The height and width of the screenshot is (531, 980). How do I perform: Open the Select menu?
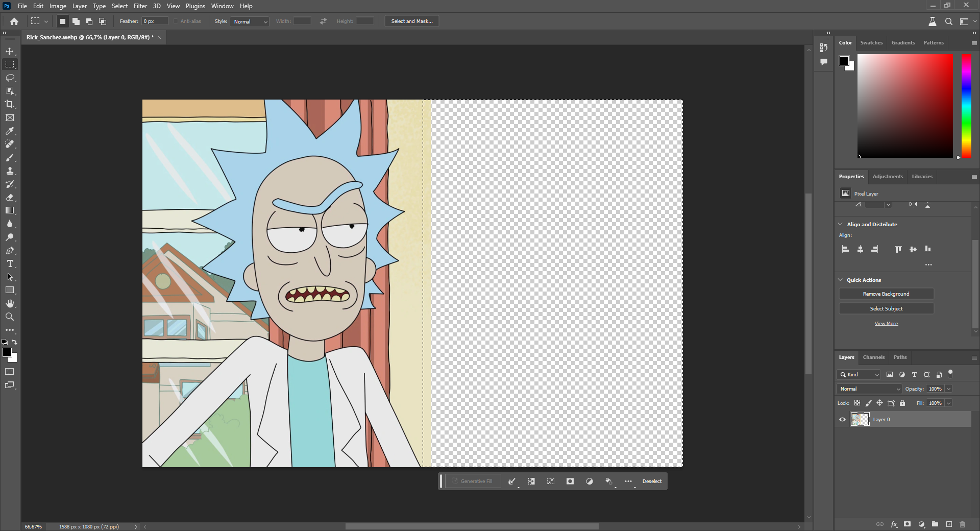[119, 6]
